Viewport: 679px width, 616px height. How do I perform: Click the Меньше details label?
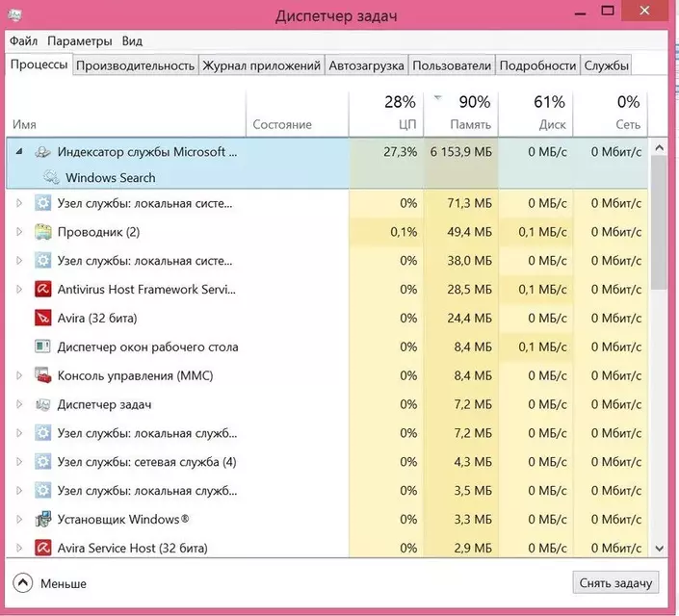point(64,583)
